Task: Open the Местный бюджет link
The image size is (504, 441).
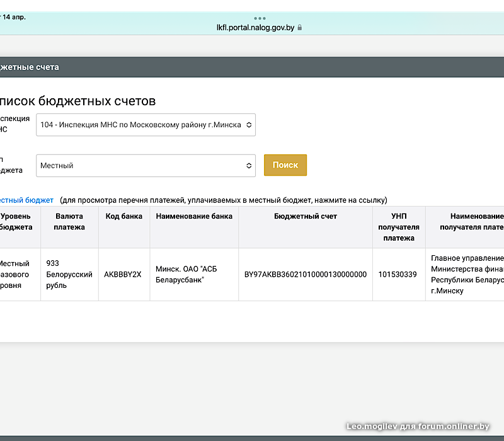Action: (26, 200)
